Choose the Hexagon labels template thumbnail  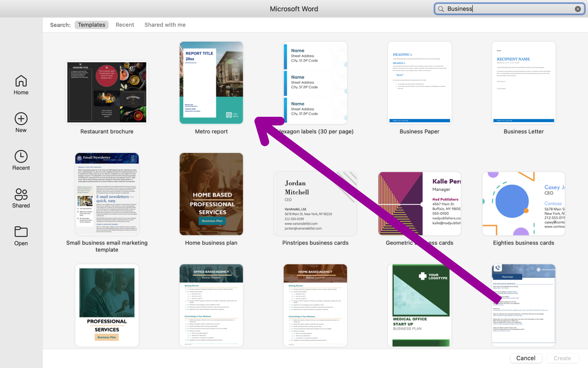pyautogui.click(x=315, y=83)
